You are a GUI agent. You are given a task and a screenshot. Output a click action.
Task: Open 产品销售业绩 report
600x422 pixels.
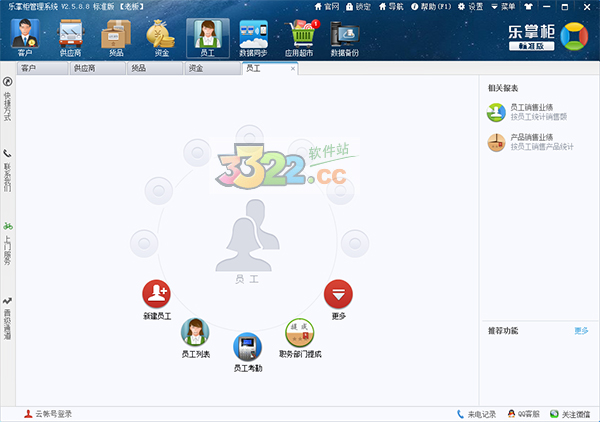(x=530, y=142)
